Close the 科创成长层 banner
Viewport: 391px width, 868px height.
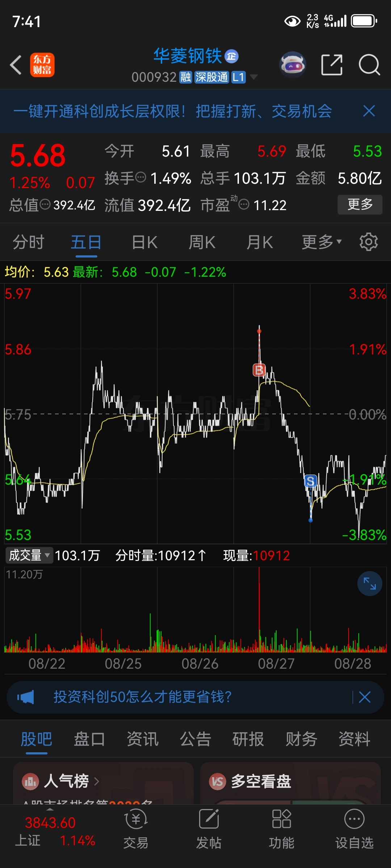coord(369,111)
